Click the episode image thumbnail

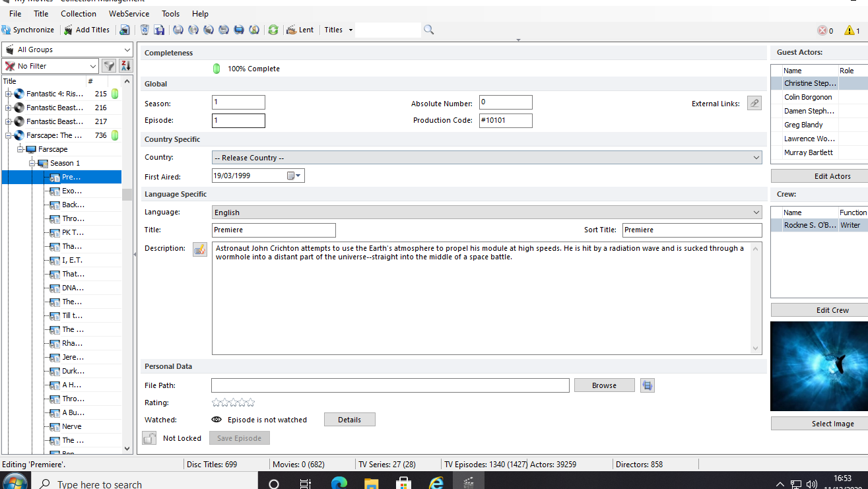click(x=819, y=366)
